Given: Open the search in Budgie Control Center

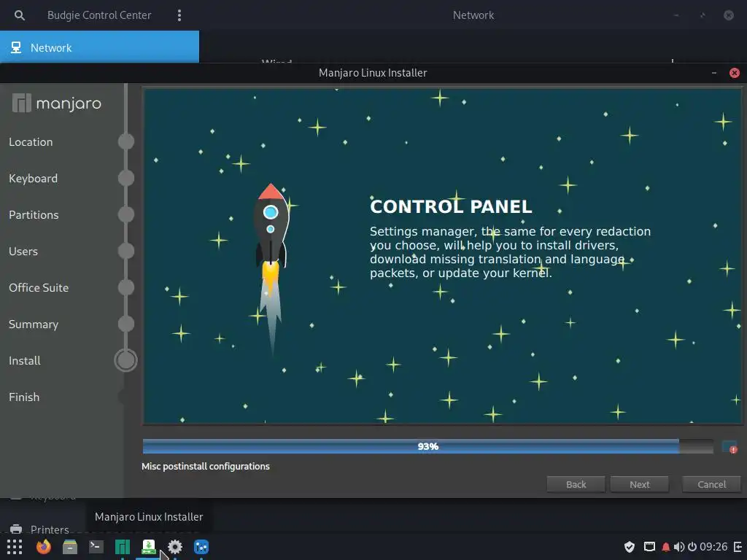Looking at the screenshot, I should pos(20,15).
